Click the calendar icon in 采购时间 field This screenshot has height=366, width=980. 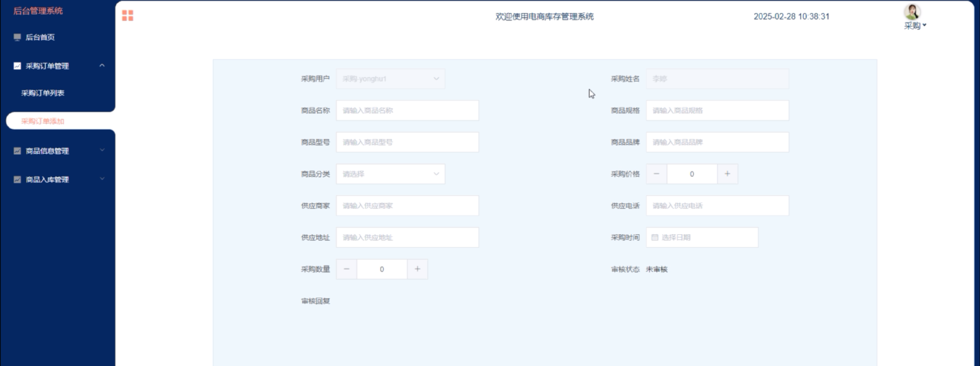[655, 237]
